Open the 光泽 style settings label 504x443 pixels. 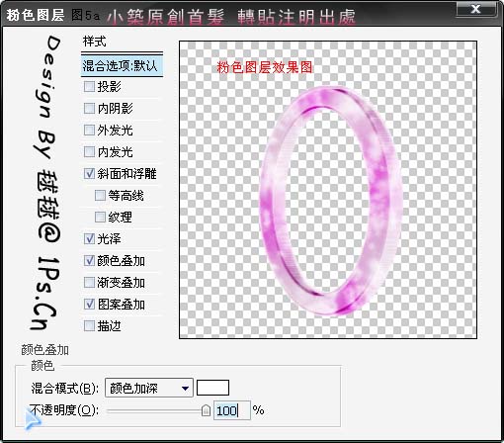click(109, 239)
